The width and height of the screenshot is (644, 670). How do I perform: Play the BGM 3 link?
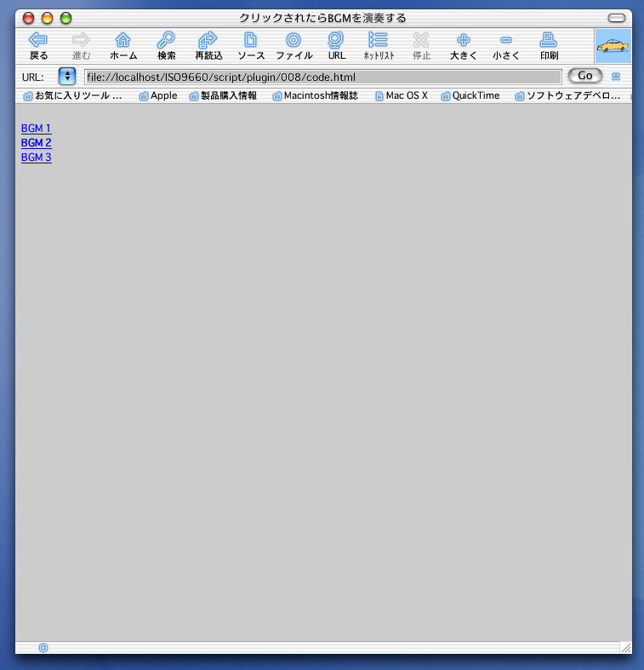37,157
